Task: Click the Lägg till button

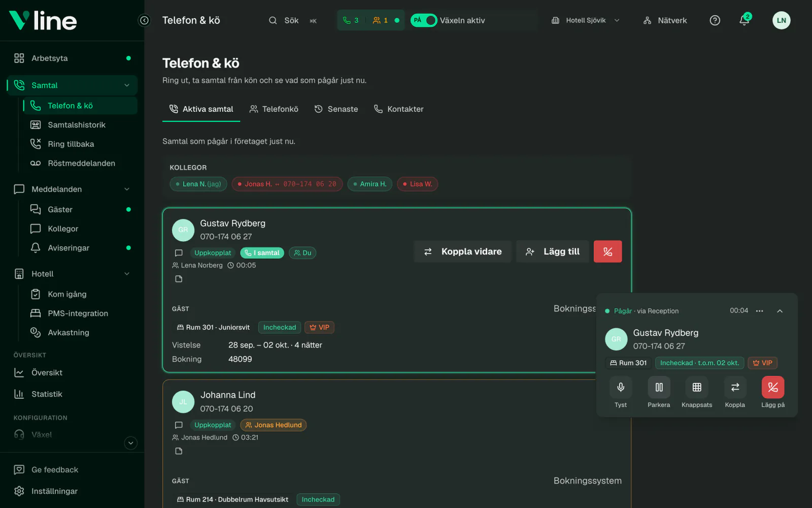Action: pos(553,251)
